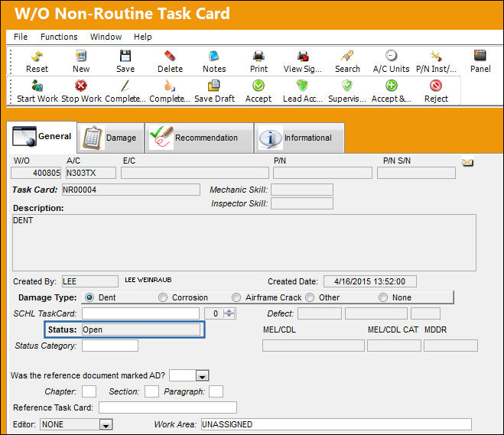Increment the SCHL TaskCard spinner

pos(229,311)
